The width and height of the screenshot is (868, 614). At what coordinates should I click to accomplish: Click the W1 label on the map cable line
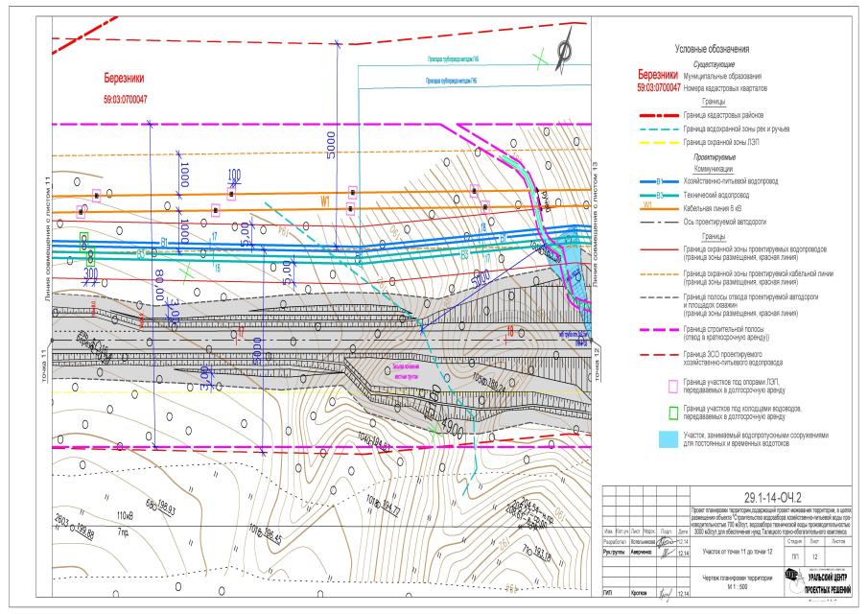[326, 201]
